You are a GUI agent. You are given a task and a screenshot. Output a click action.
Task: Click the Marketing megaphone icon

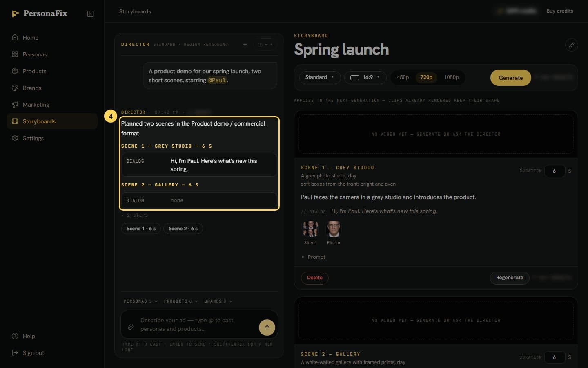pos(15,105)
